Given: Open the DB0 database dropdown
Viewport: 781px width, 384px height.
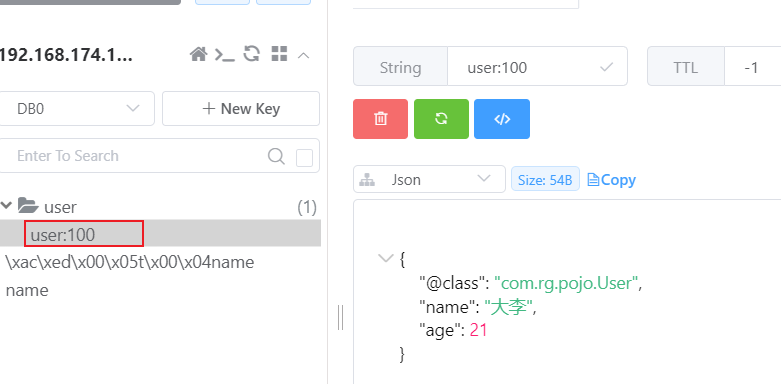Looking at the screenshot, I should 77,109.
